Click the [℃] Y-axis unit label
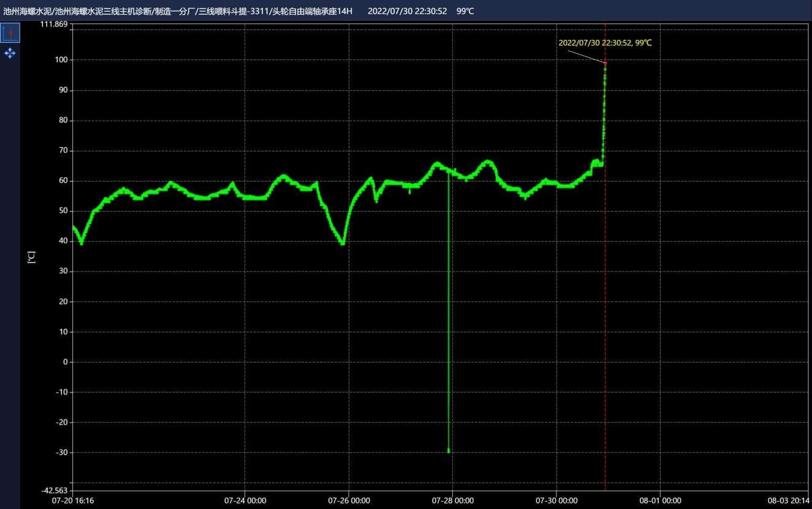 point(31,257)
